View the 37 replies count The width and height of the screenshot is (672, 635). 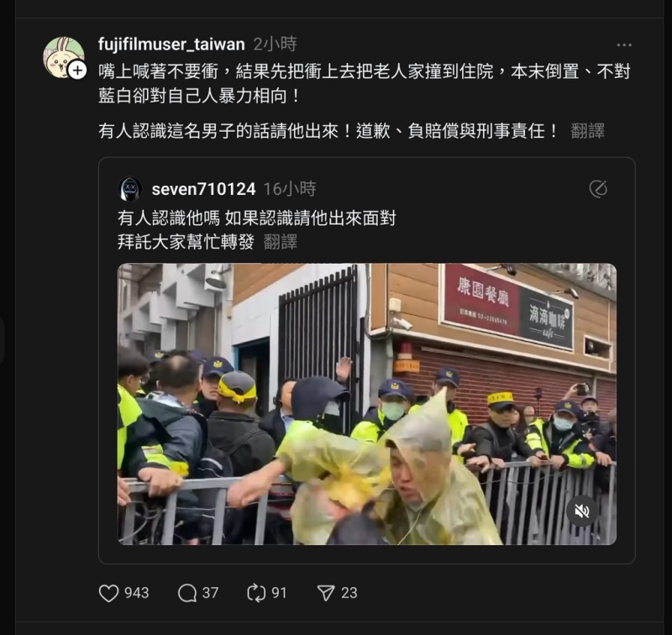(x=211, y=593)
